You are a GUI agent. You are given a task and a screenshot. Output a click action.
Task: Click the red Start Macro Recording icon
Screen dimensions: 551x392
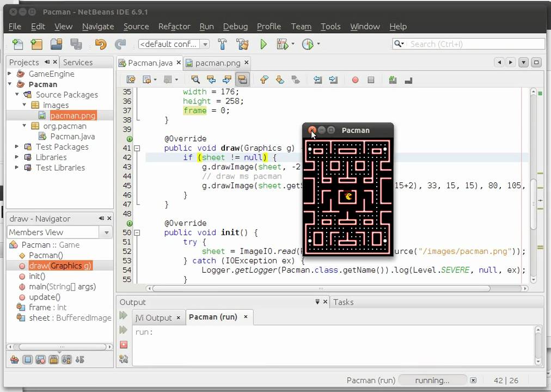pyautogui.click(x=355, y=79)
